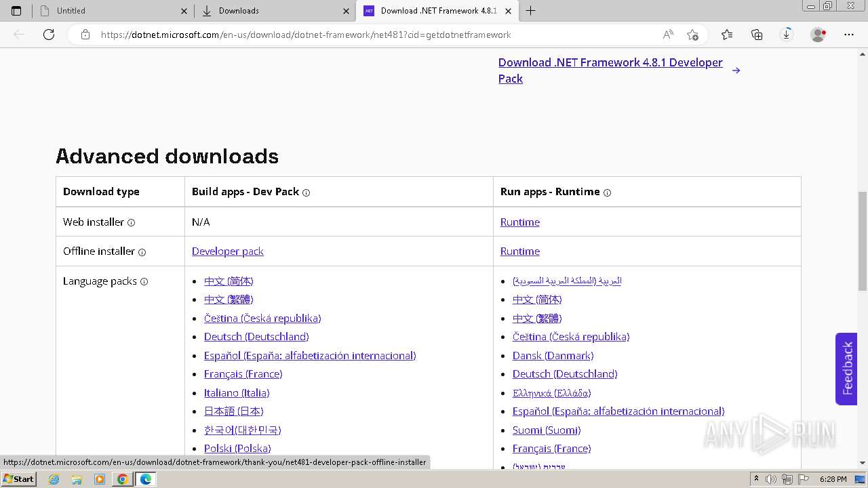Image resolution: width=868 pixels, height=488 pixels.
Task: Open Runtime Français (France) language pack
Action: (x=552, y=448)
